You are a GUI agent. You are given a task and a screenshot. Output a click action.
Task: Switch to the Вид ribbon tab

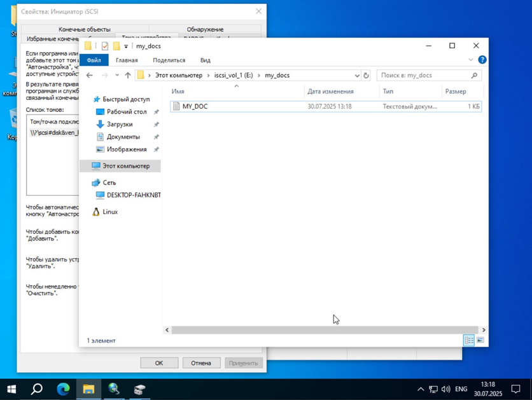[x=206, y=60]
